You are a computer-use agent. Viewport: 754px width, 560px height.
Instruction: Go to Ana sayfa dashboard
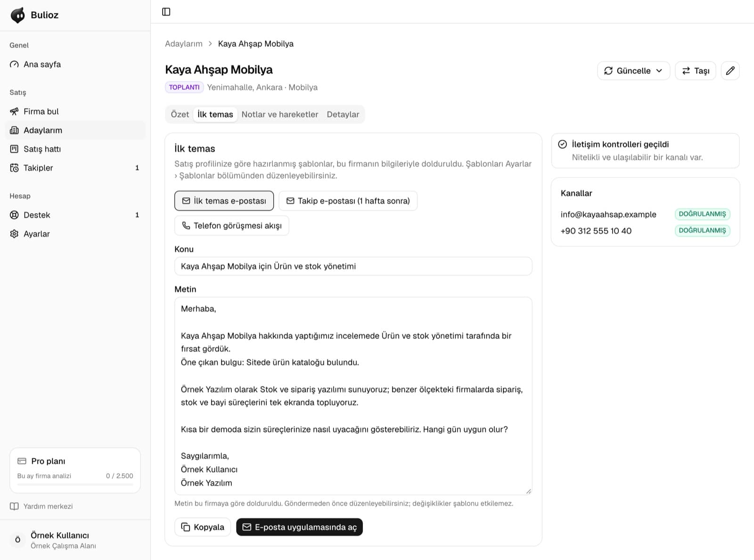pos(75,64)
